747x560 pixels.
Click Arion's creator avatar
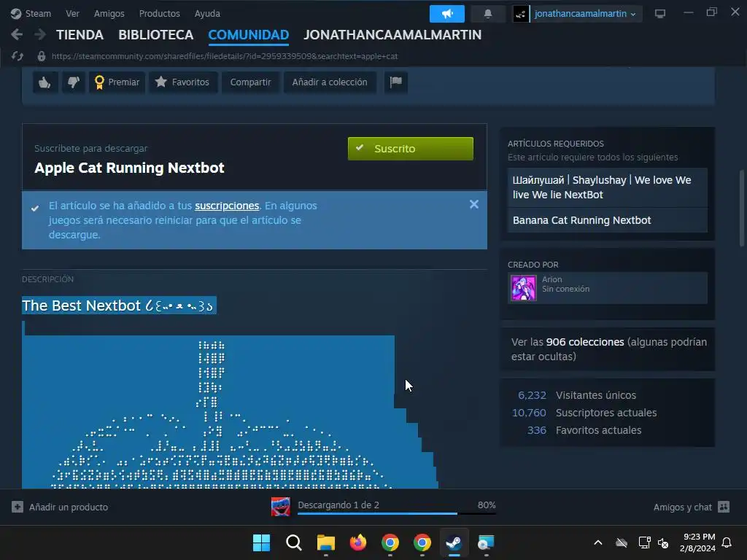coord(524,287)
